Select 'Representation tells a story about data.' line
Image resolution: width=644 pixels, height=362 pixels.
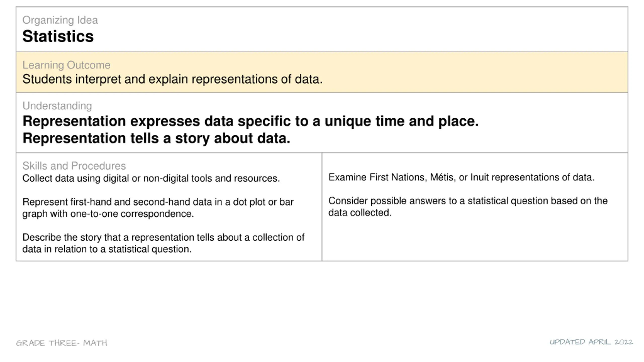156,138
